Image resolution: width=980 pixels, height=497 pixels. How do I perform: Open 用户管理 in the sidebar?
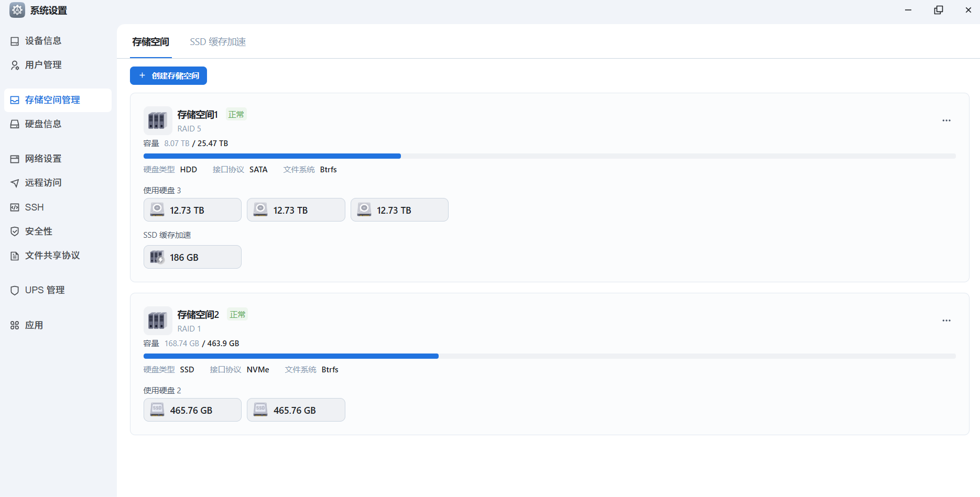click(x=43, y=65)
